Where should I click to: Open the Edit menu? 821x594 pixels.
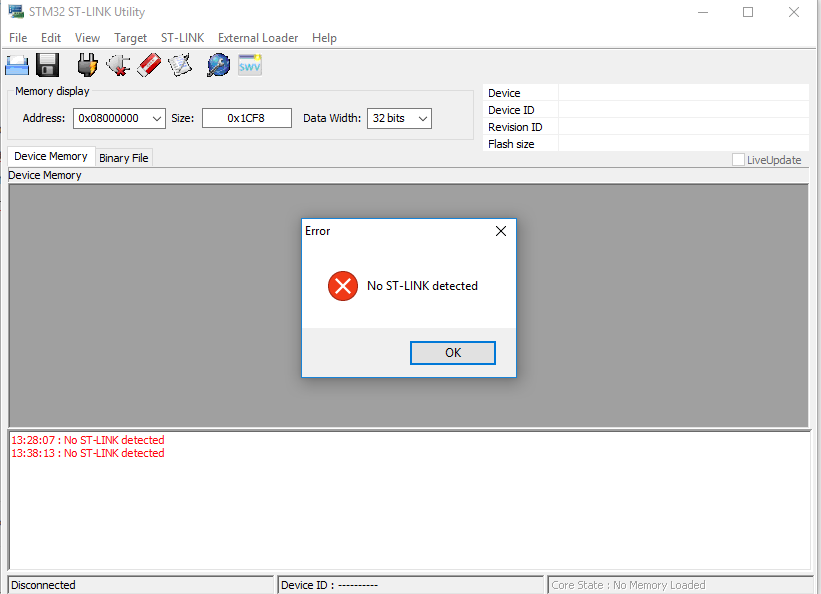point(51,38)
